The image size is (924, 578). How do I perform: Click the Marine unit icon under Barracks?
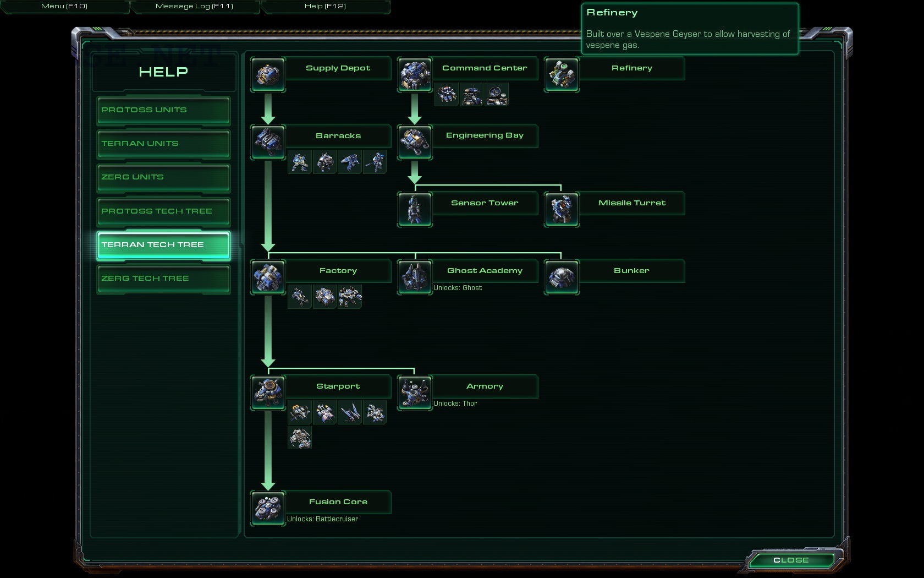(300, 162)
